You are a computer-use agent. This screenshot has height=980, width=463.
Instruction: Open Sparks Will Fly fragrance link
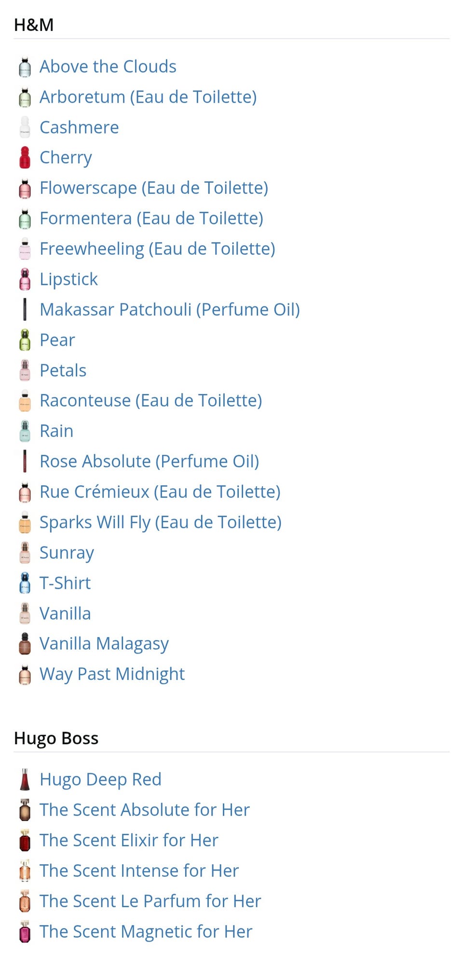coord(160,522)
